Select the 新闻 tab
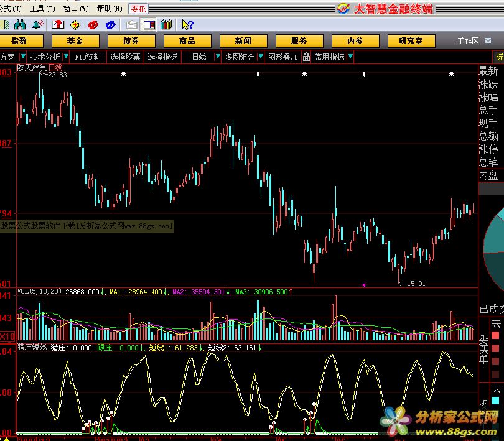Image resolution: width=504 pixels, height=441 pixels. tap(243, 41)
